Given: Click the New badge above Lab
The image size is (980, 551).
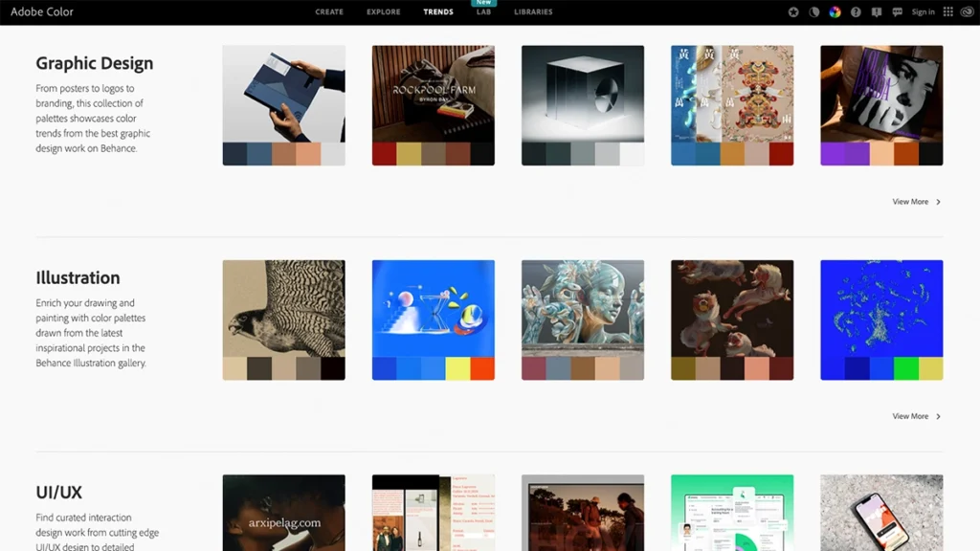Looking at the screenshot, I should pyautogui.click(x=483, y=3).
